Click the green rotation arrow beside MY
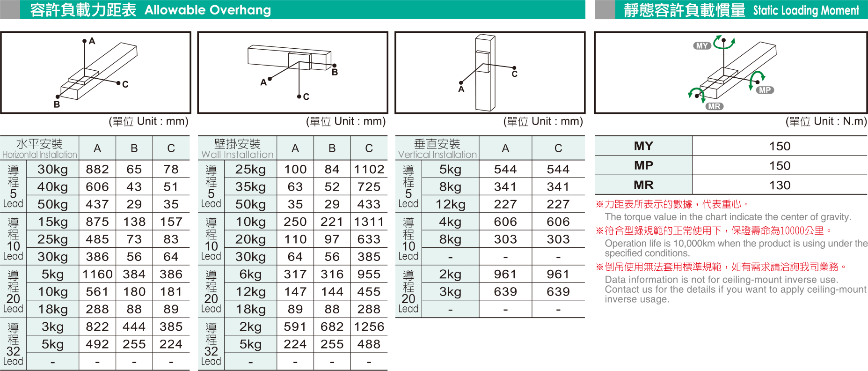Image resolution: width=868 pixels, height=371 pixels. click(724, 42)
